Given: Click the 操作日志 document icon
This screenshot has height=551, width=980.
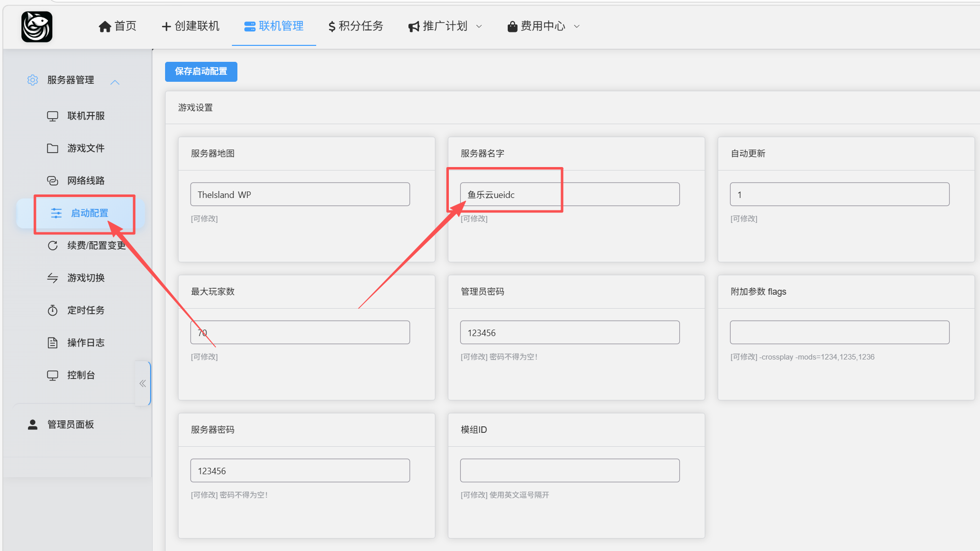Looking at the screenshot, I should pyautogui.click(x=52, y=343).
